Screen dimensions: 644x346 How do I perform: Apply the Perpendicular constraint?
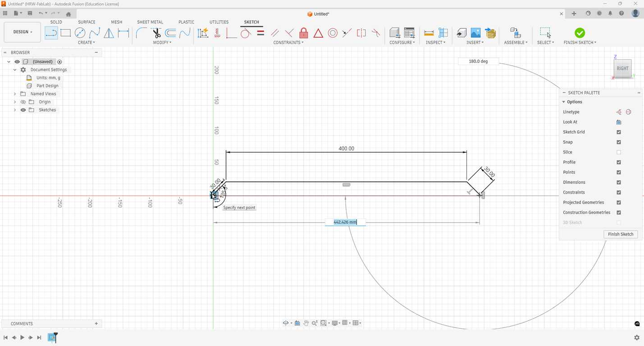[x=289, y=33]
